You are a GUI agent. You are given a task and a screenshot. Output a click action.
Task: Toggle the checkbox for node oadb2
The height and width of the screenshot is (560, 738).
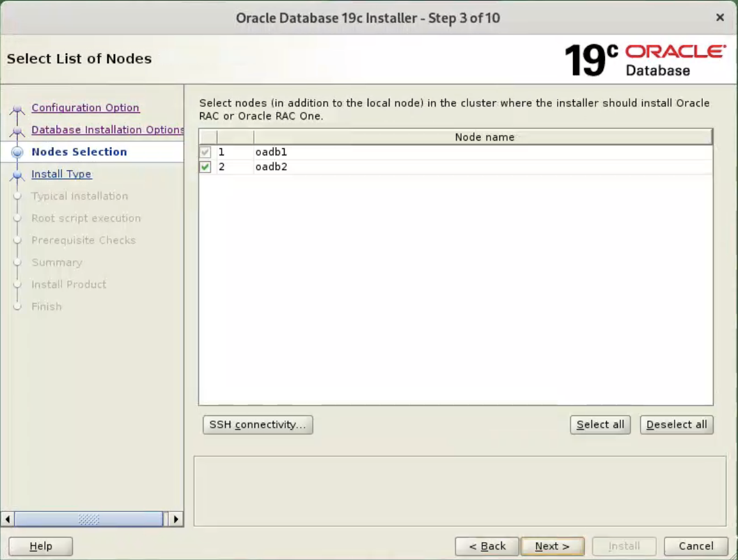(205, 167)
